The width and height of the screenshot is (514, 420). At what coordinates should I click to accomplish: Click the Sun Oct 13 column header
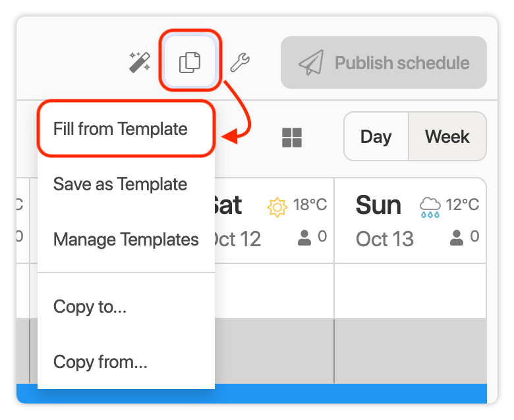tap(411, 221)
